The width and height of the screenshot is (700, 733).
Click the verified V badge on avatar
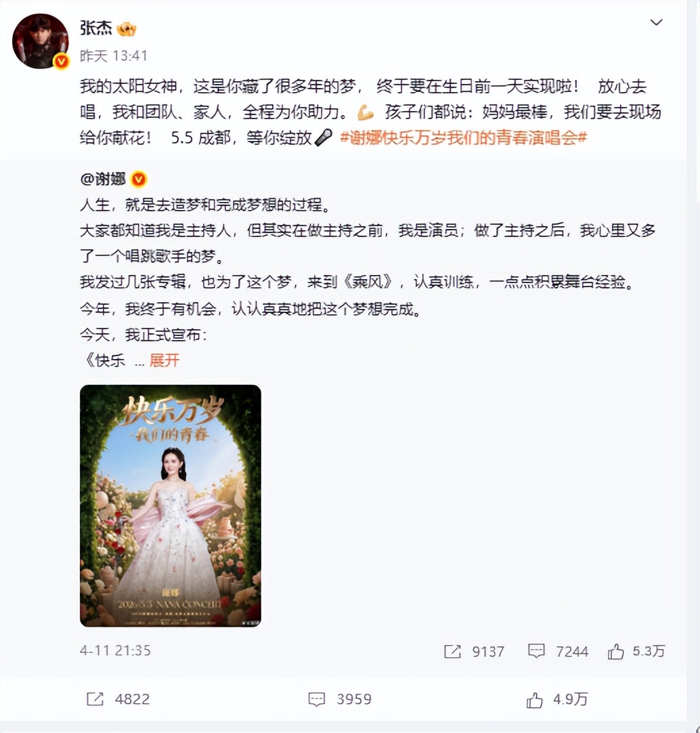[x=61, y=61]
